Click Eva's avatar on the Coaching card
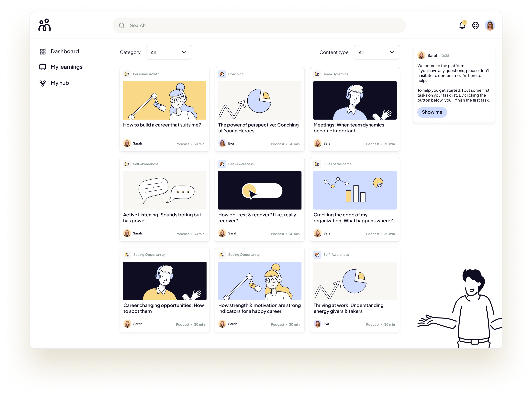 pyautogui.click(x=222, y=143)
